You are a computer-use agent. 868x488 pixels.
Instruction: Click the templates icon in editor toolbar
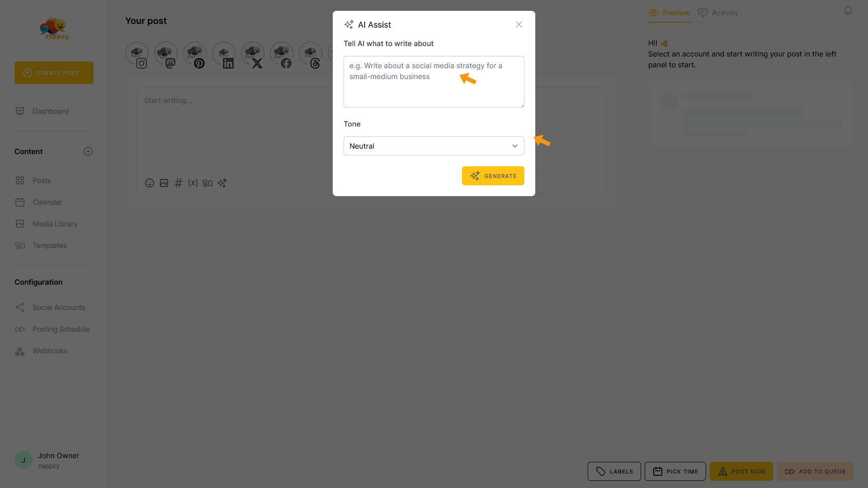208,183
